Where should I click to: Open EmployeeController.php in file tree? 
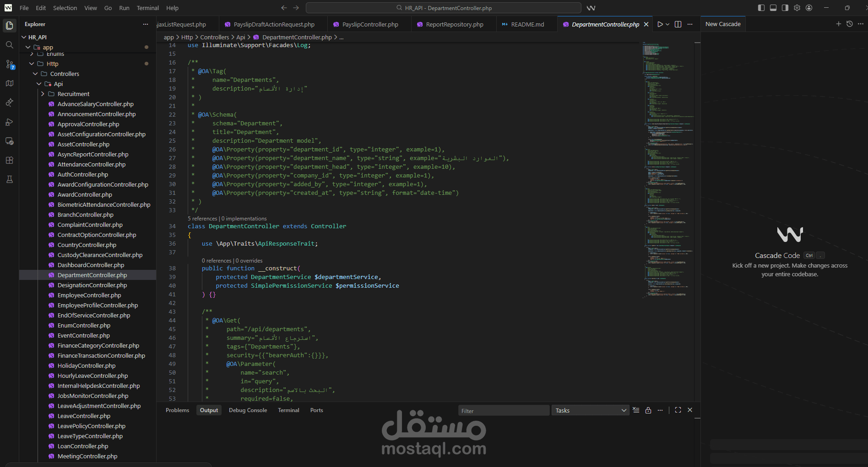(x=89, y=295)
